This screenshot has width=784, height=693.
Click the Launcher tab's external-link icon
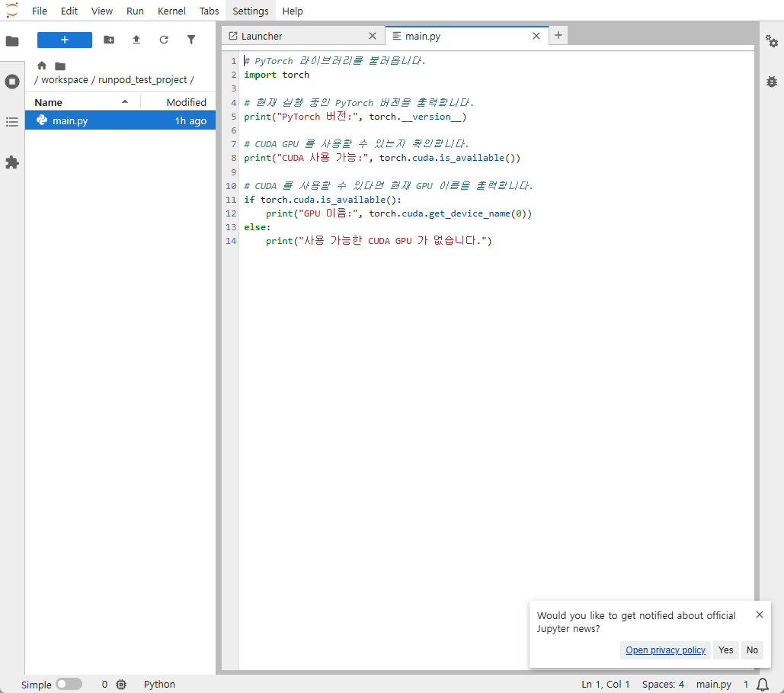pyautogui.click(x=233, y=36)
